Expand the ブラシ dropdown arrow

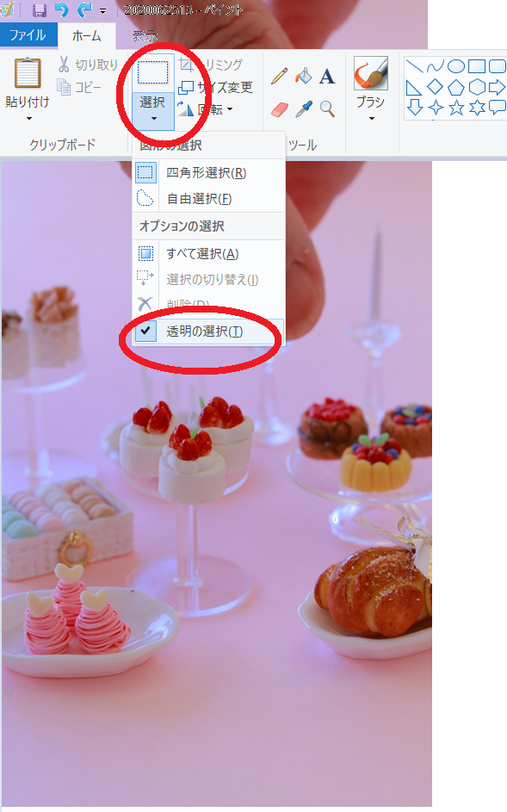(x=371, y=119)
